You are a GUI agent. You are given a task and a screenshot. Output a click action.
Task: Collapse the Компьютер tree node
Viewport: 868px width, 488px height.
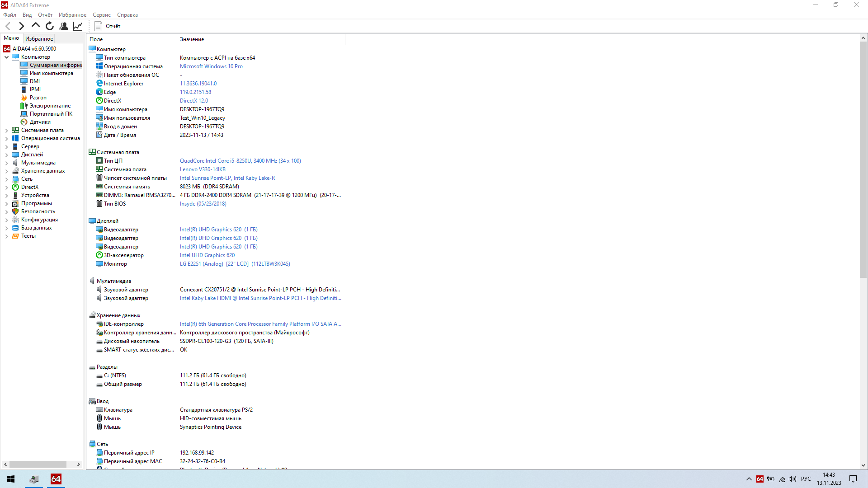[x=7, y=57]
